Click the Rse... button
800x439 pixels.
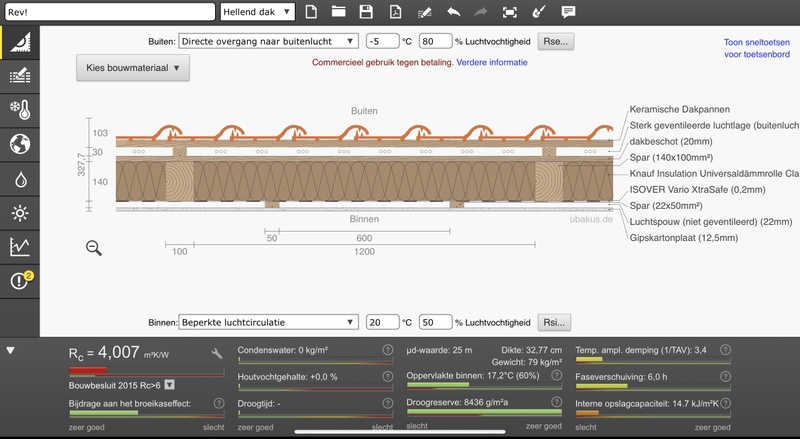(x=556, y=41)
